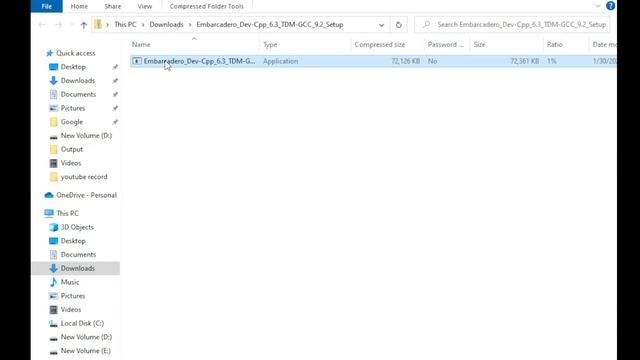Open Local Disk (C:) drive
This screenshot has width=640, height=360.
[x=82, y=323]
